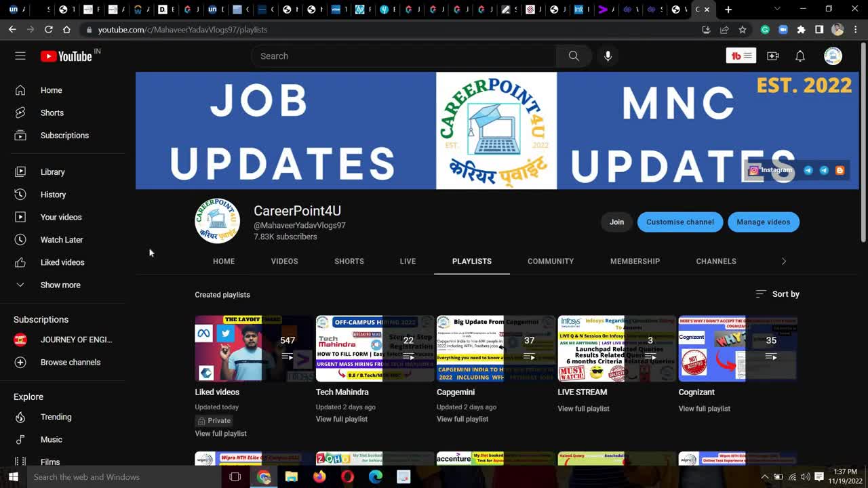This screenshot has width=868, height=488.
Task: Switch to the HOME channel tab
Action: [x=224, y=261]
